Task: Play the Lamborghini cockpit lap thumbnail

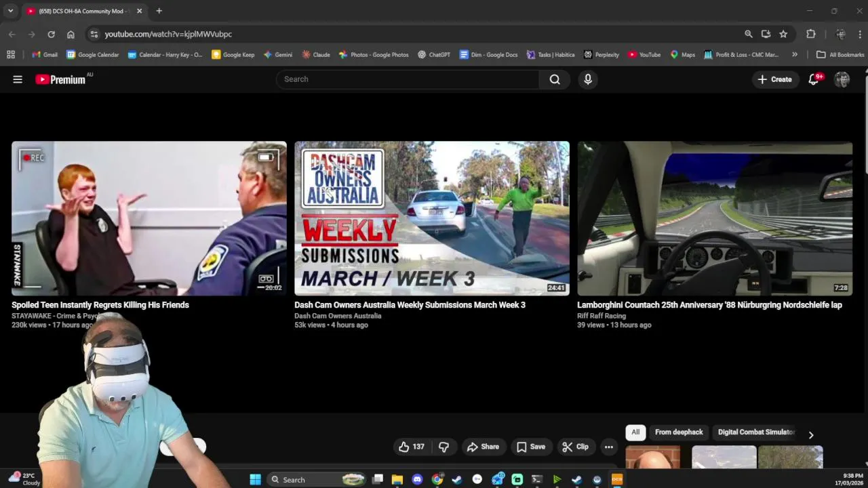Action: coord(715,218)
